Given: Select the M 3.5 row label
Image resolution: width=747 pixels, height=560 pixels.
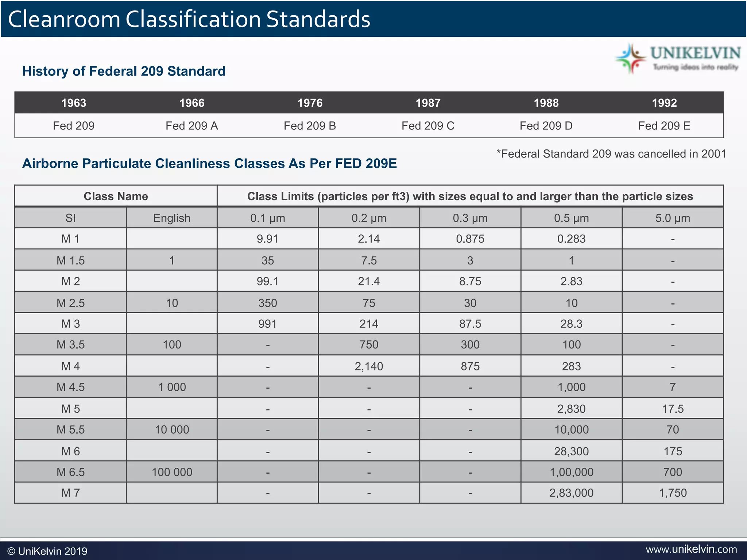Looking at the screenshot, I should point(71,345).
